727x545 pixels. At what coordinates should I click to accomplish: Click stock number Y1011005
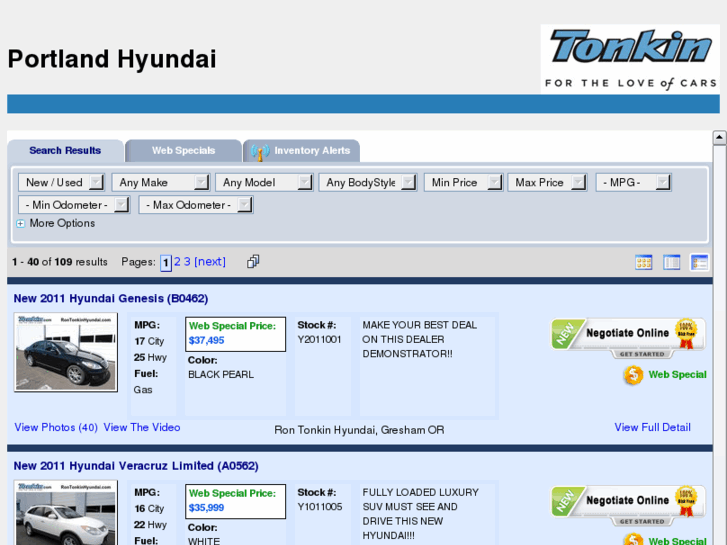point(320,507)
